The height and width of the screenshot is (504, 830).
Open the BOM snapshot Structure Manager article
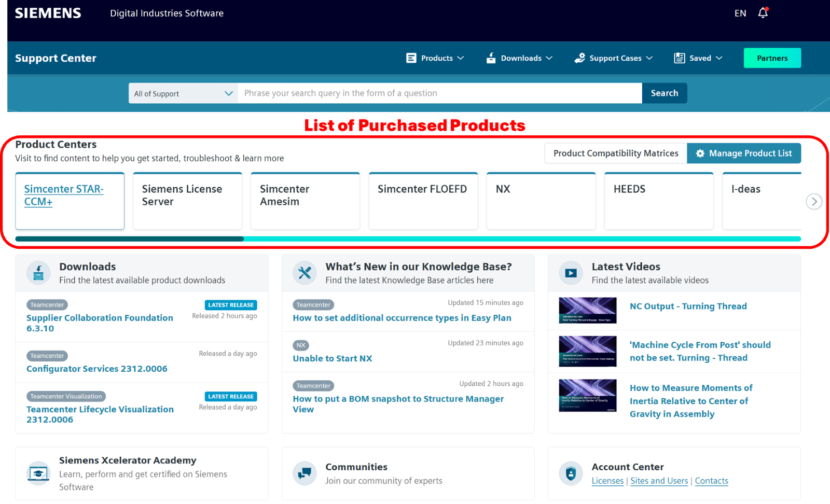[x=398, y=404]
